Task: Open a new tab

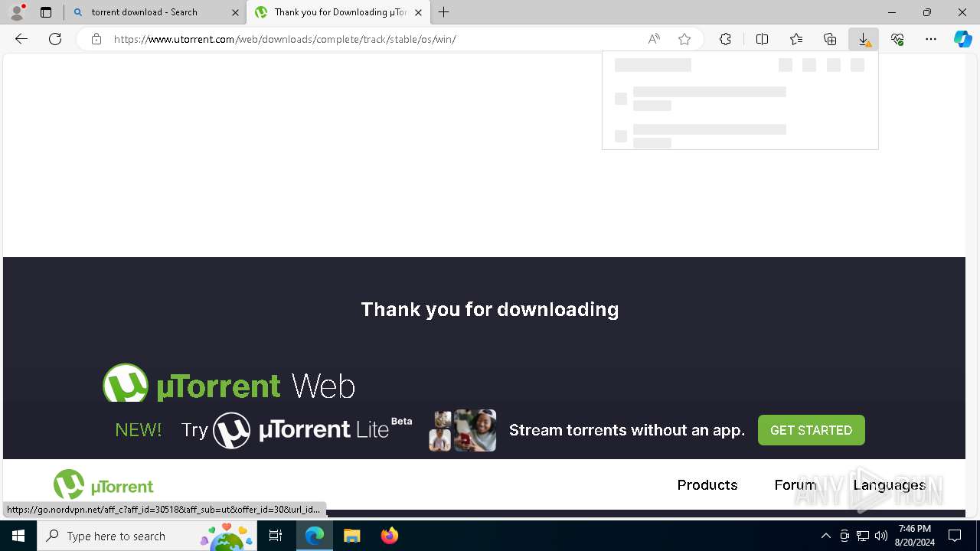Action: (x=444, y=12)
